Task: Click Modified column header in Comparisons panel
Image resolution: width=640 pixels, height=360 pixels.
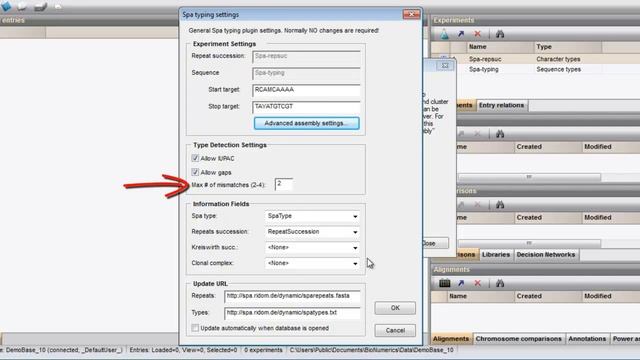Action: [x=611, y=218]
